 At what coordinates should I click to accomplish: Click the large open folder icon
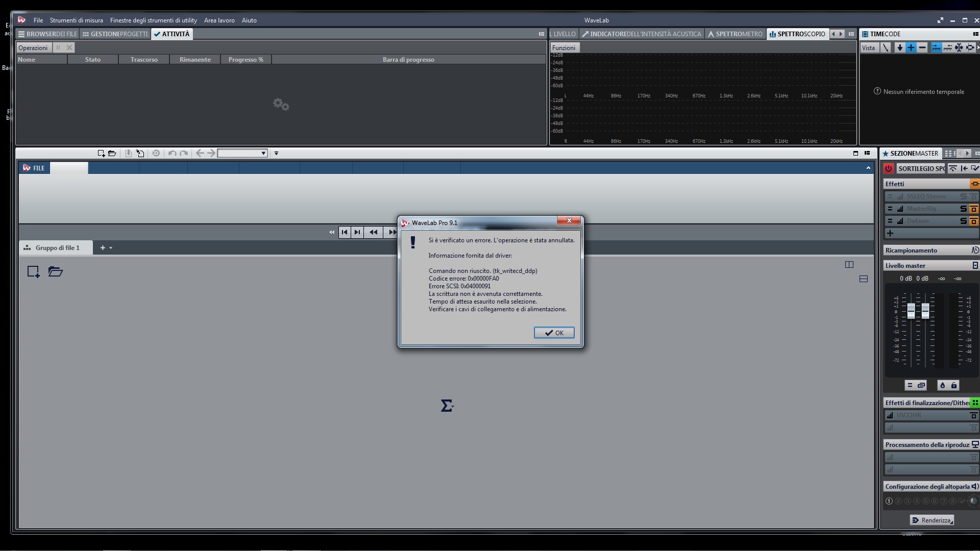[55, 271]
